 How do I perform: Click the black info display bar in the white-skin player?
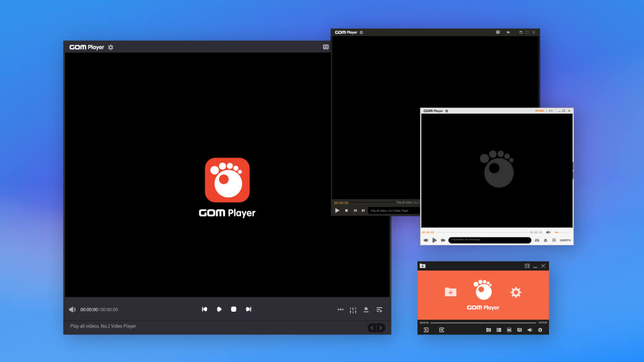point(490,240)
